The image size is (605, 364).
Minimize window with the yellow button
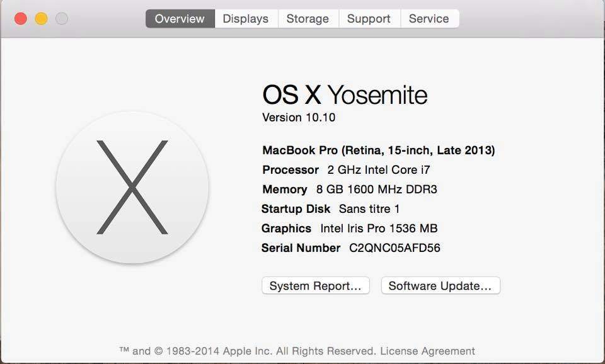pyautogui.click(x=42, y=18)
